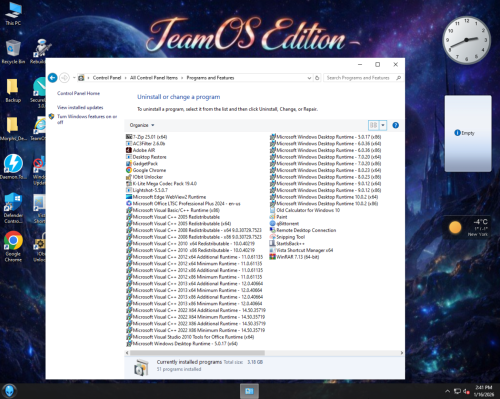Expand the chevron after Control Panel breadcrumb
The image size is (500, 399).
pyautogui.click(x=126, y=78)
